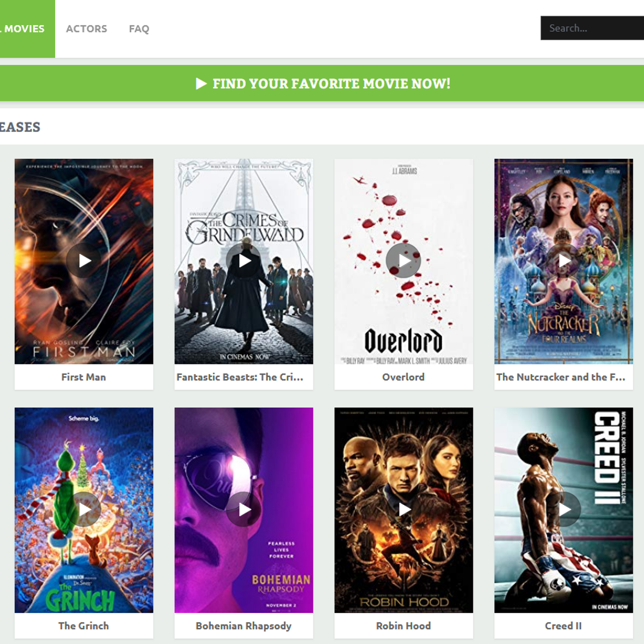Open the Bohemian Rhapsody movie link

[x=243, y=626]
